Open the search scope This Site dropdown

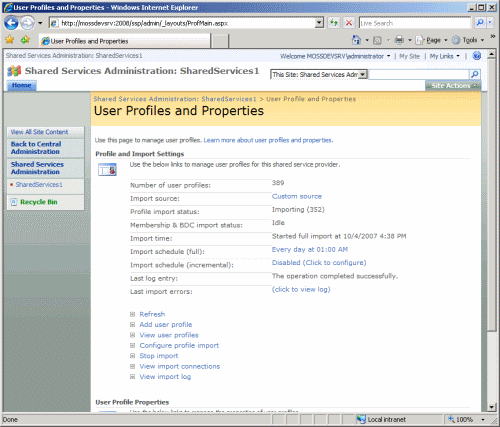319,74
